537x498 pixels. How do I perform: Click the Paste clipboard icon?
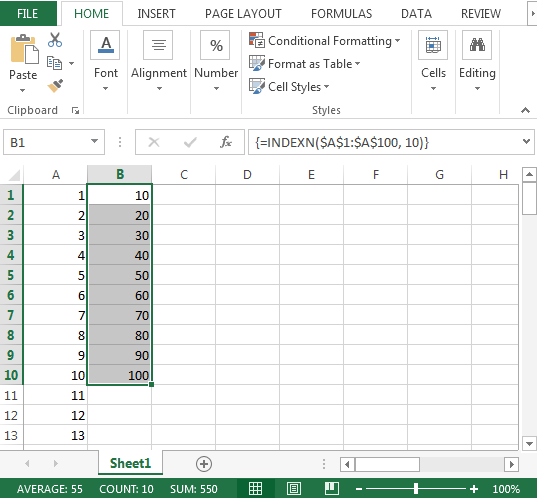click(x=24, y=49)
